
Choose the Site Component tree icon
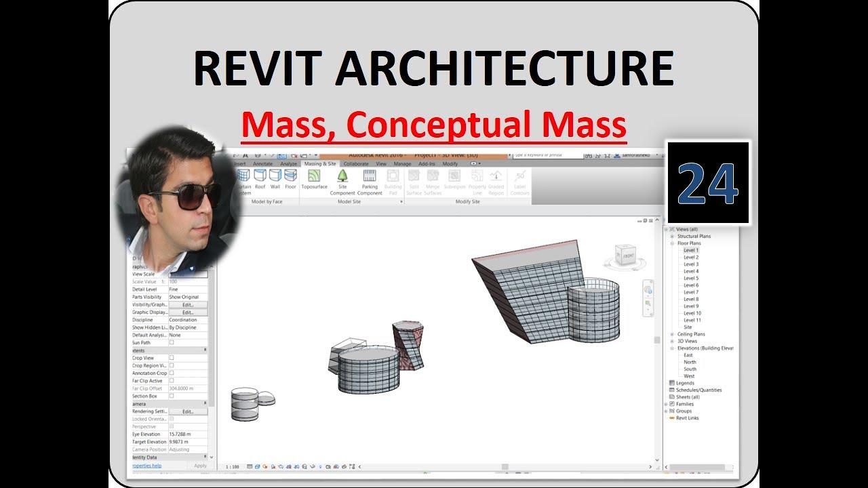click(342, 176)
